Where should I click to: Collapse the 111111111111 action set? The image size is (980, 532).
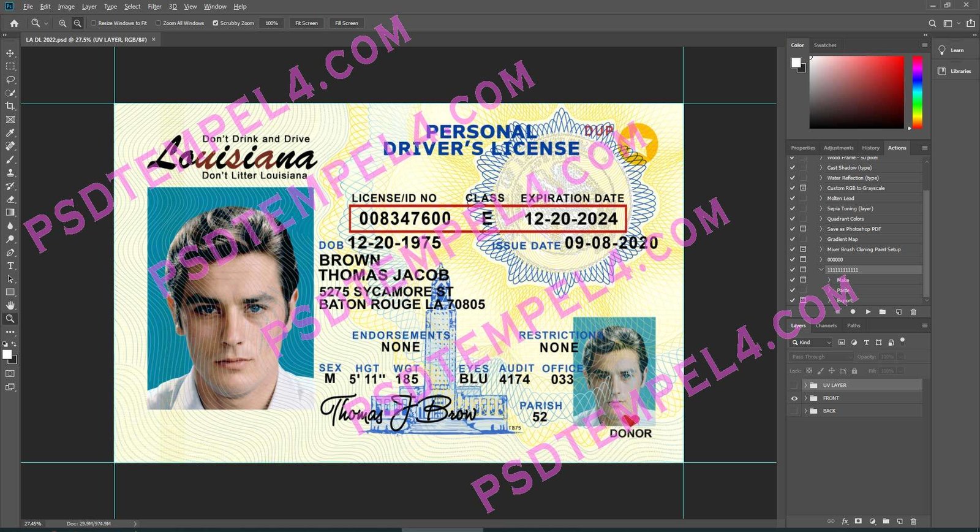point(821,270)
